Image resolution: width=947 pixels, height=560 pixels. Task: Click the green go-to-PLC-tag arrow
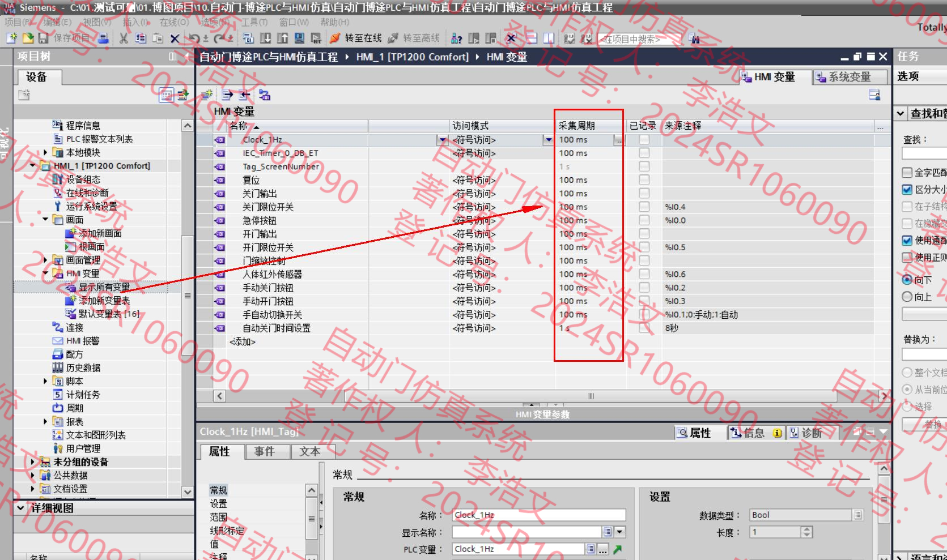[618, 549]
